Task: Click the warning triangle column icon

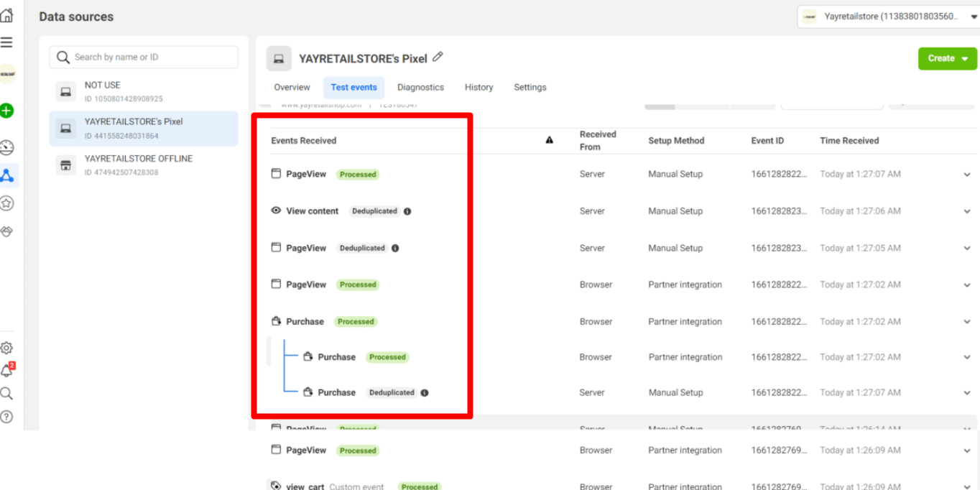Action: [x=549, y=140]
